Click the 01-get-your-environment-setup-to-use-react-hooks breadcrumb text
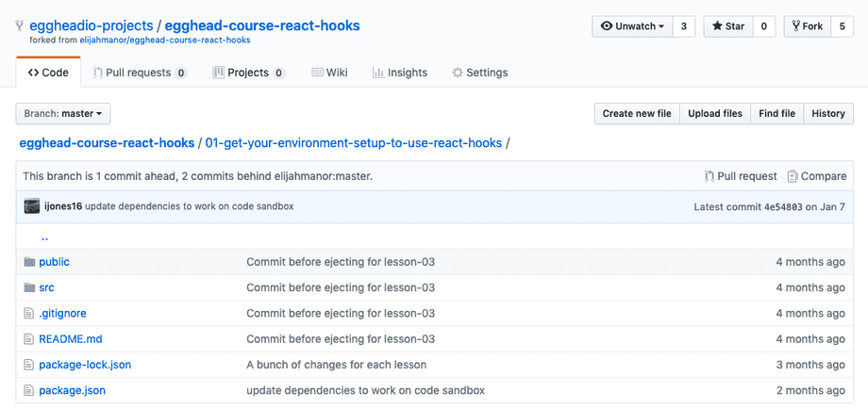868x409 pixels. [x=354, y=143]
